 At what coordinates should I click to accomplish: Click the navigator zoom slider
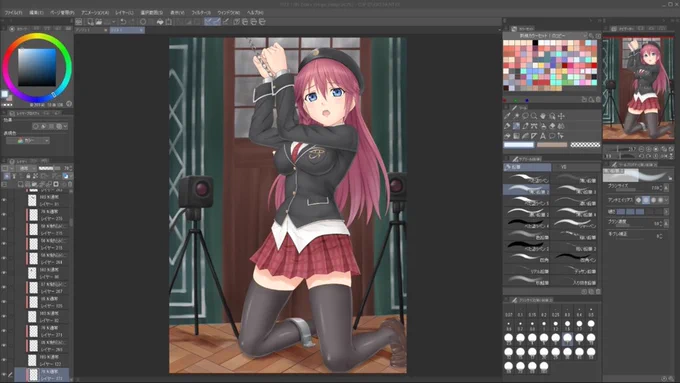coord(620,149)
